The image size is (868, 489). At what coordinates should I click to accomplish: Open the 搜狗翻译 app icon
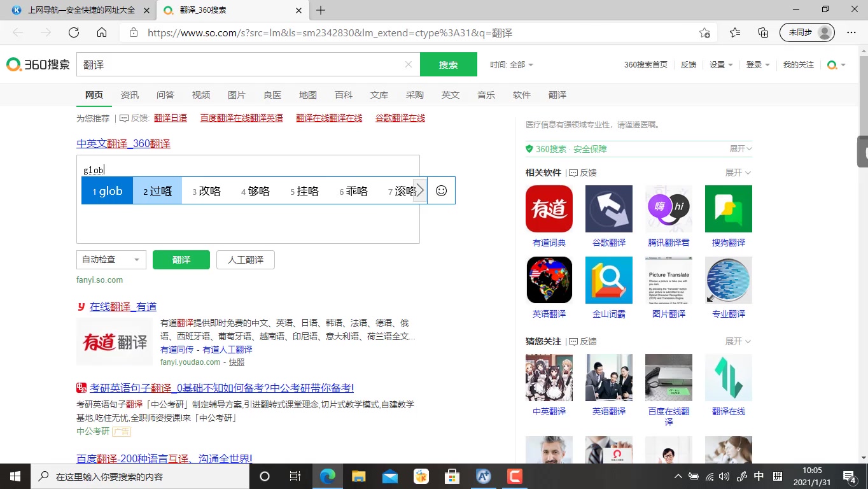729,209
